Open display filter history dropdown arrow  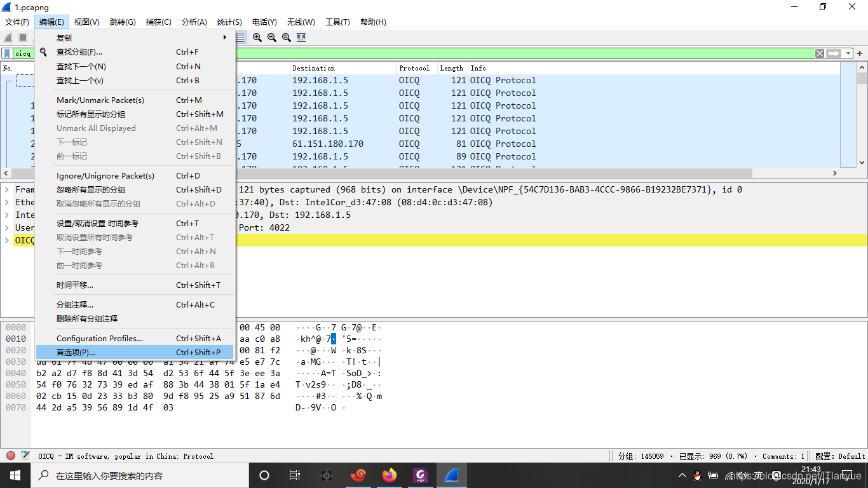[x=849, y=53]
